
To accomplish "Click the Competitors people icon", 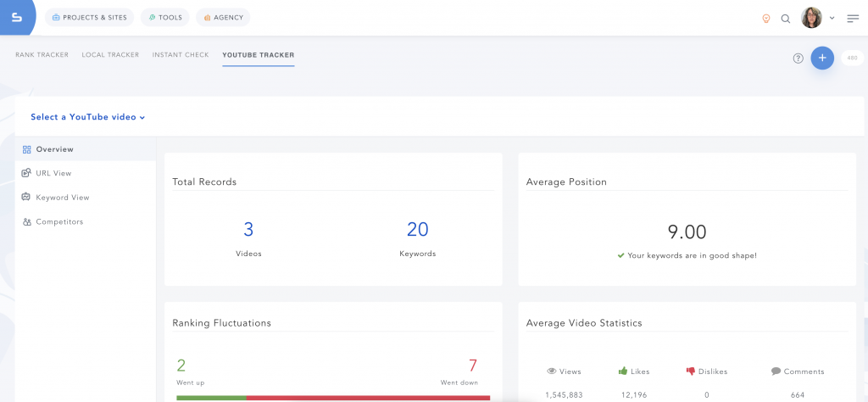I will [26, 221].
